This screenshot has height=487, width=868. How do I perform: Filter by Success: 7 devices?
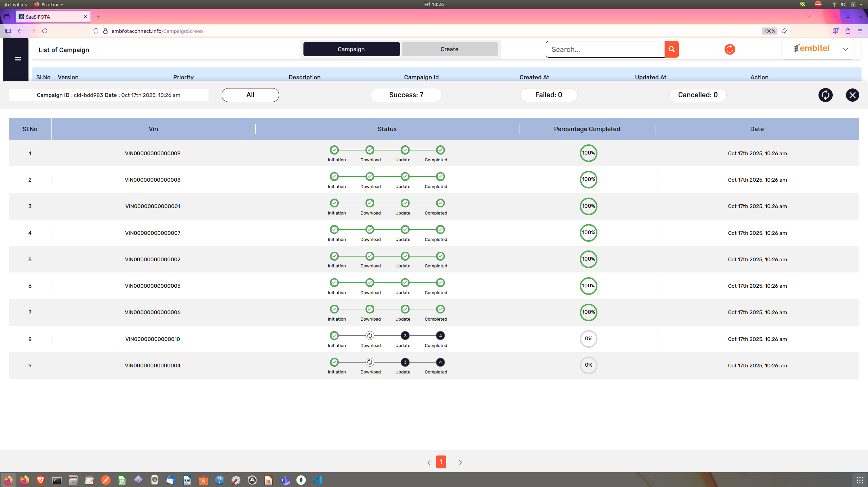[406, 95]
